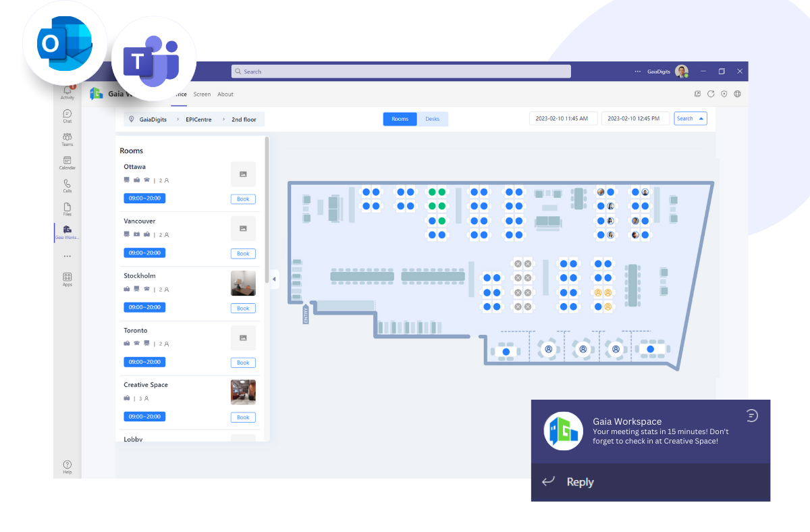Image resolution: width=810 pixels, height=532 pixels.
Task: Click the Ottawa room name
Action: [x=135, y=167]
